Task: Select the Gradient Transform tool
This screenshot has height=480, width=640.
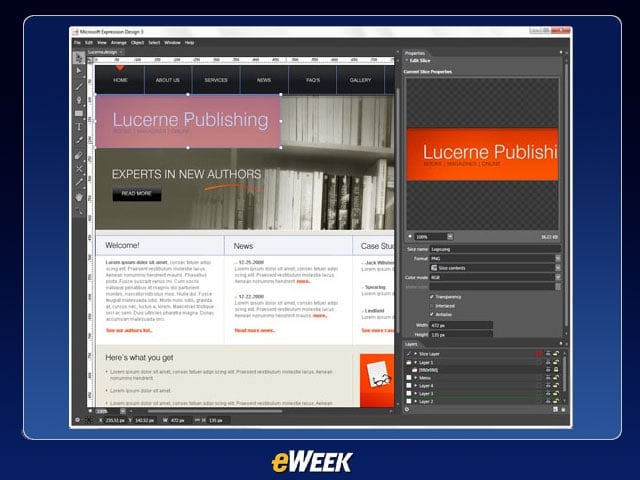Action: pyautogui.click(x=79, y=182)
